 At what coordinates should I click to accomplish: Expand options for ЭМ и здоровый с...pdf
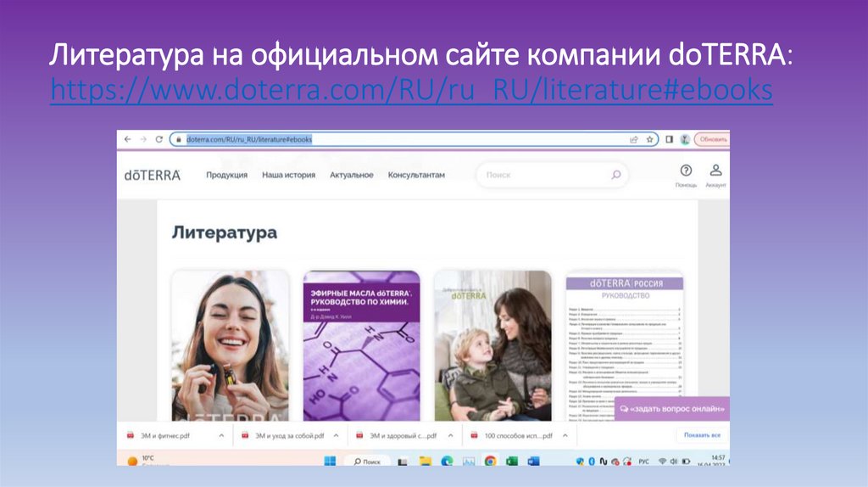[x=451, y=436]
